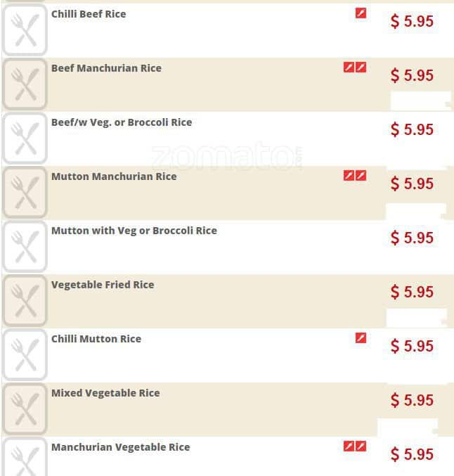This screenshot has width=454, height=476.
Task: Click the $5.95 price of Mixed Vegetable Rice
Action: (412, 400)
